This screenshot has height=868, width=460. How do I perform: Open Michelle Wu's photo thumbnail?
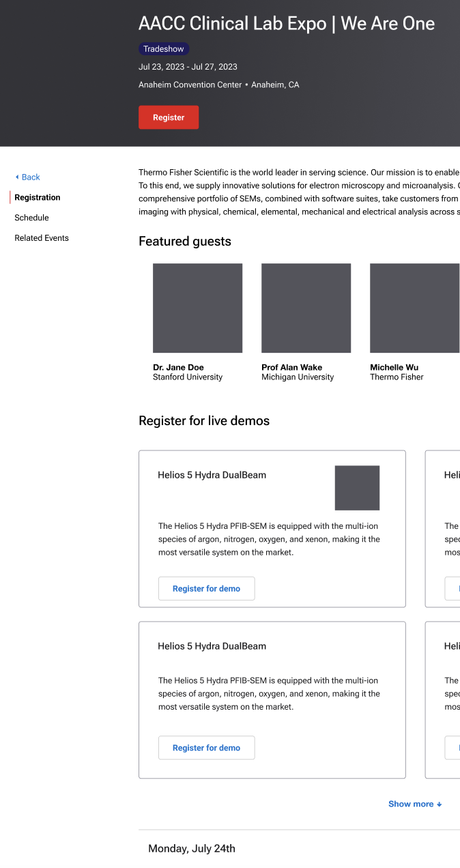tap(414, 308)
